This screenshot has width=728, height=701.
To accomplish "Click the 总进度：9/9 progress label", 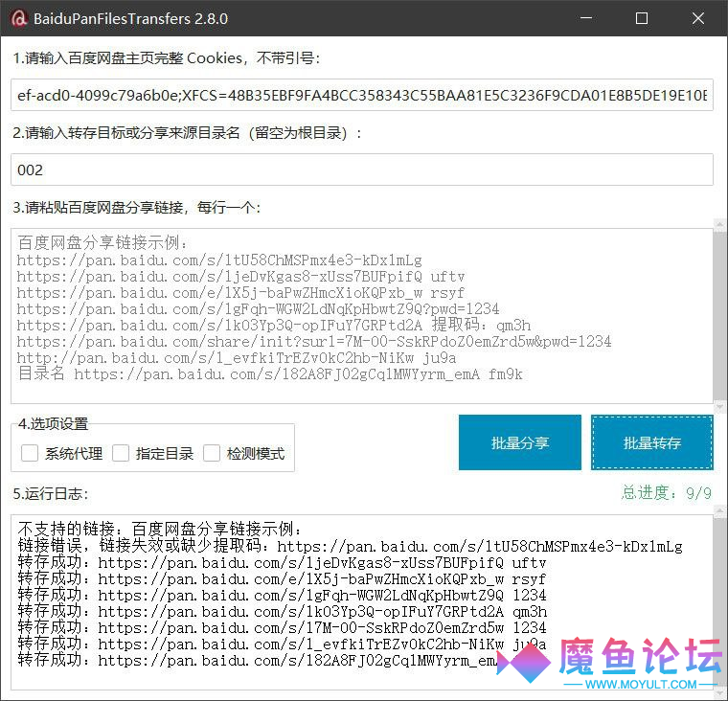I will 667,493.
